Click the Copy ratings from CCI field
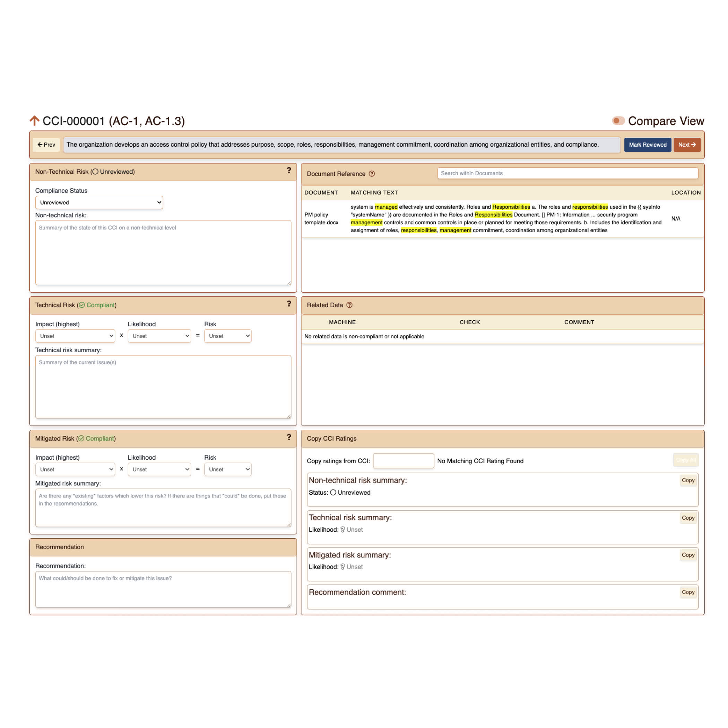728x728 pixels. coord(403,460)
